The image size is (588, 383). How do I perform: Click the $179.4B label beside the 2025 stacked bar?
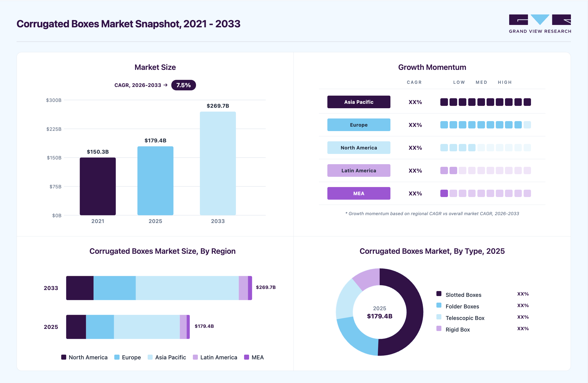[204, 326]
